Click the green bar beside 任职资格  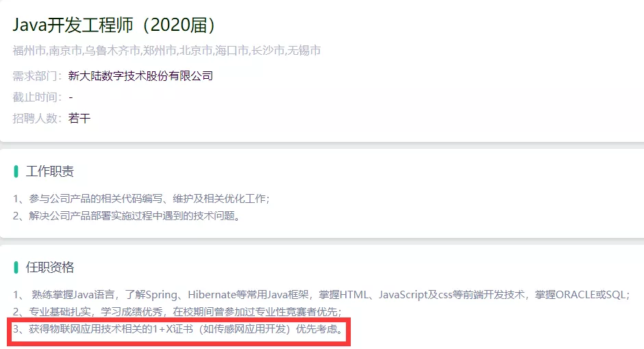pos(16,267)
